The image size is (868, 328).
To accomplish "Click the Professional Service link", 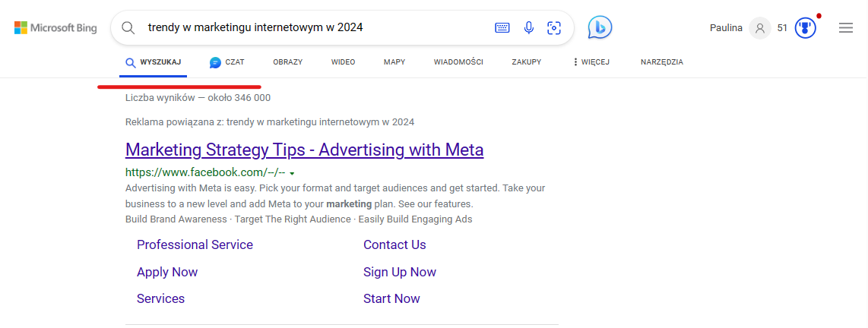I will (x=195, y=245).
